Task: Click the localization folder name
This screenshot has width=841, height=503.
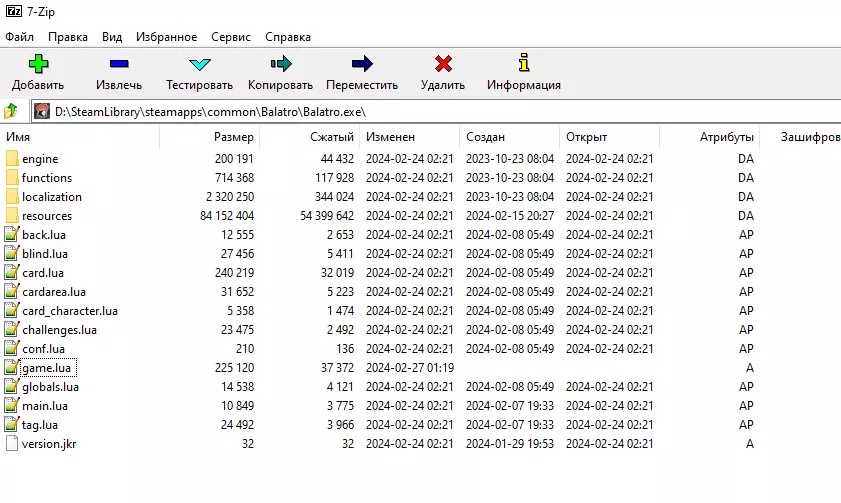Action: click(51, 197)
